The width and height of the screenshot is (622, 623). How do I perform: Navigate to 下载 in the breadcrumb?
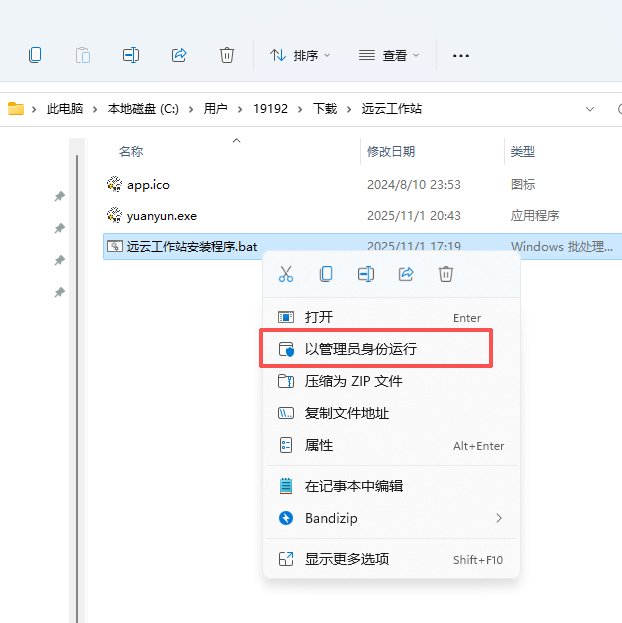(325, 108)
